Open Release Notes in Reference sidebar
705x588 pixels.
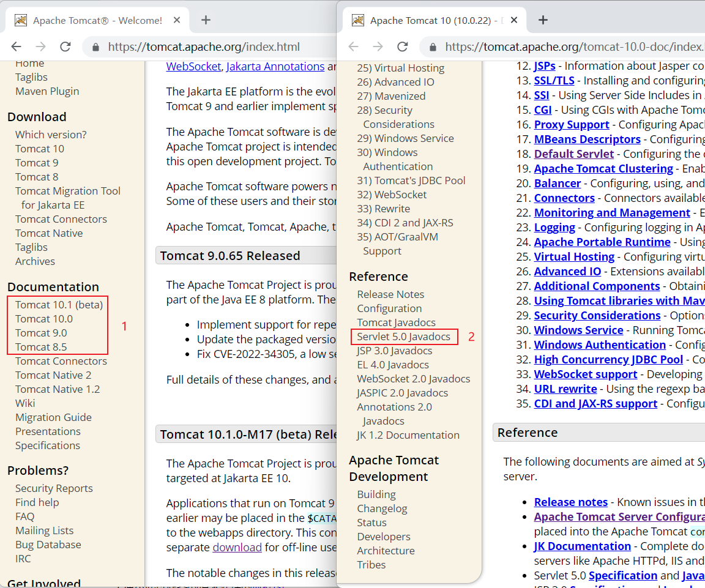tap(390, 294)
